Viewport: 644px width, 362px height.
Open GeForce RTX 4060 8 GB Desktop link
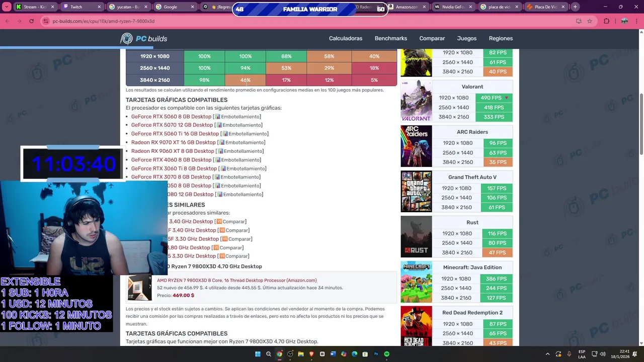[x=171, y=160]
